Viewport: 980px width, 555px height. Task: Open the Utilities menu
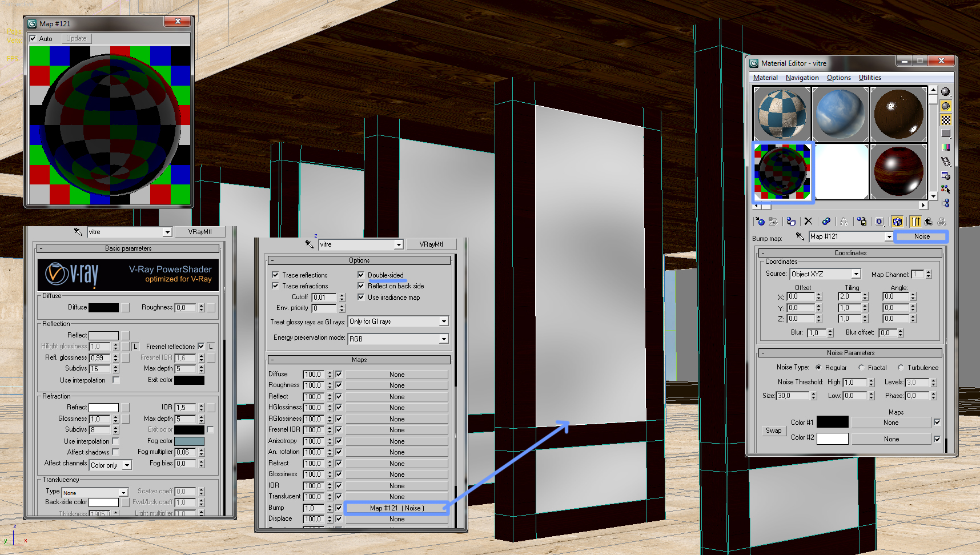(870, 78)
